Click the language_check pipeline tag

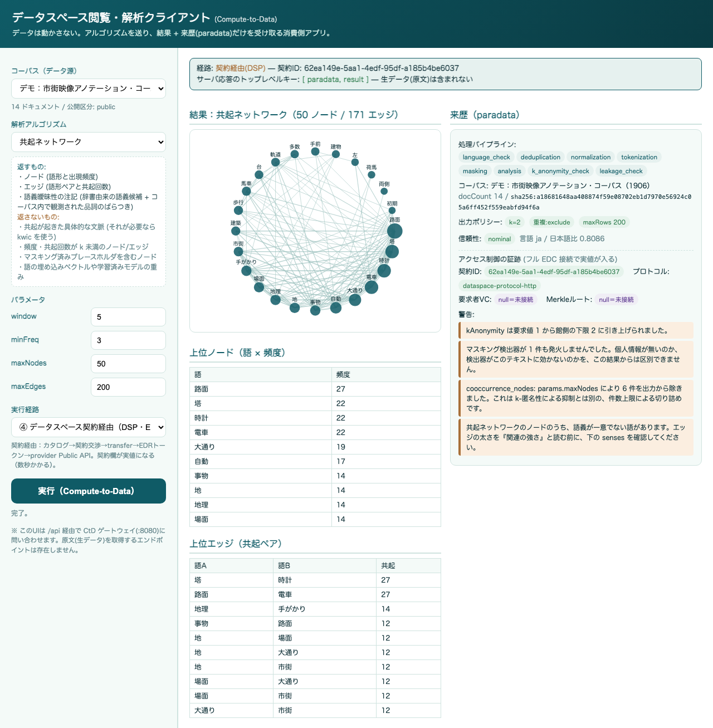[486, 157]
